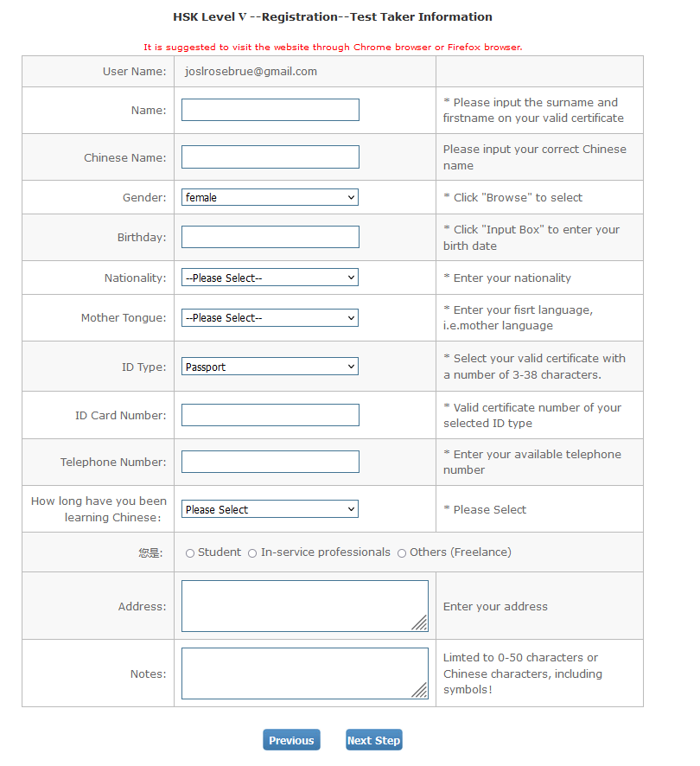This screenshot has height=766, width=700.
Task: Open the Mother Tongue dropdown
Action: point(270,317)
